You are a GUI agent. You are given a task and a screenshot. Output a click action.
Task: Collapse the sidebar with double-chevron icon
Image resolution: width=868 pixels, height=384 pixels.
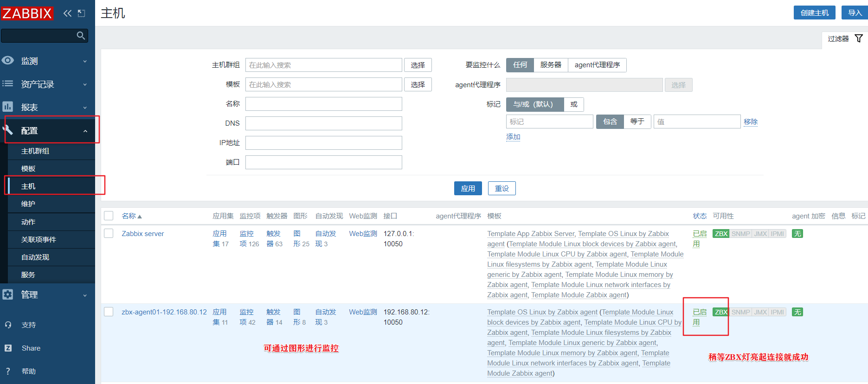coord(68,13)
